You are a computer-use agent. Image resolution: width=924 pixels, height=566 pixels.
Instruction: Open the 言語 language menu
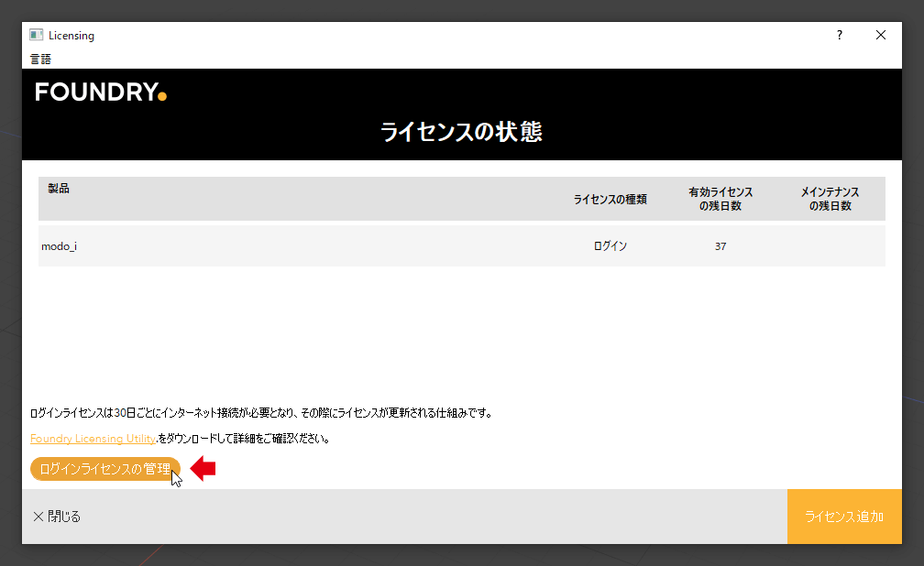click(40, 59)
